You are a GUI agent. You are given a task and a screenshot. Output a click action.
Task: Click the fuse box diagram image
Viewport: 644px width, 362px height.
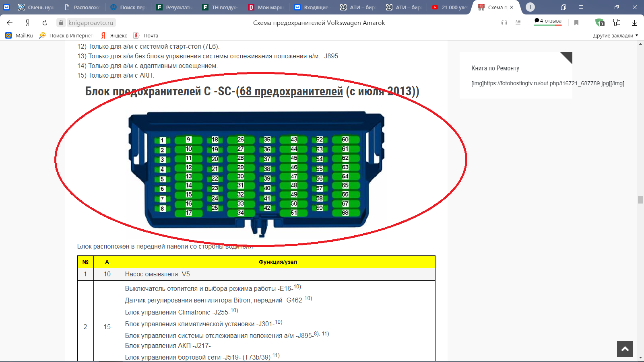click(x=256, y=174)
